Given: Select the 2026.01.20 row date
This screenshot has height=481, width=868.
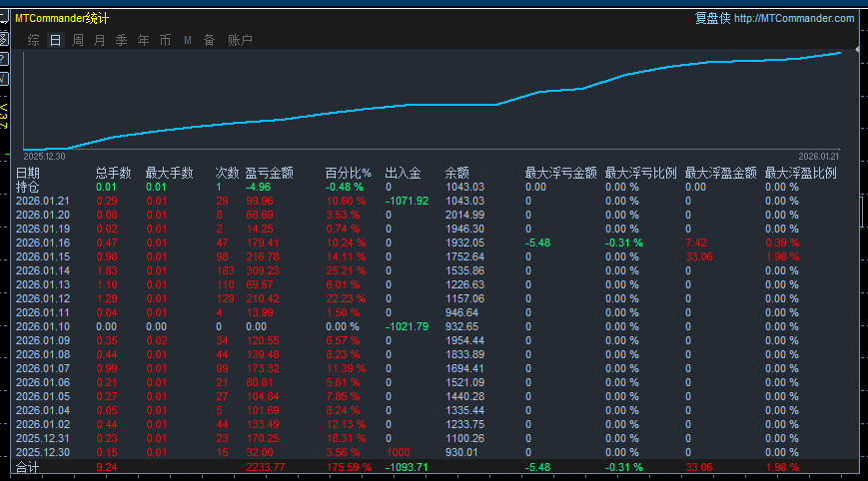Looking at the screenshot, I should 43,215.
